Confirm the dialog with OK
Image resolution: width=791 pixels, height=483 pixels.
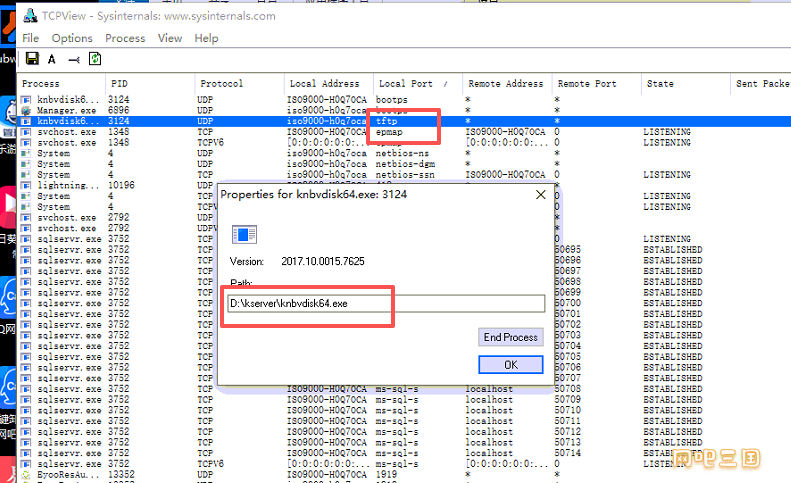pos(510,365)
